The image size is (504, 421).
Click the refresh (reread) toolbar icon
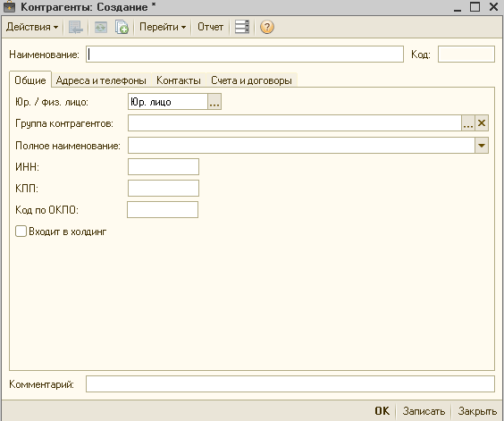(x=101, y=27)
